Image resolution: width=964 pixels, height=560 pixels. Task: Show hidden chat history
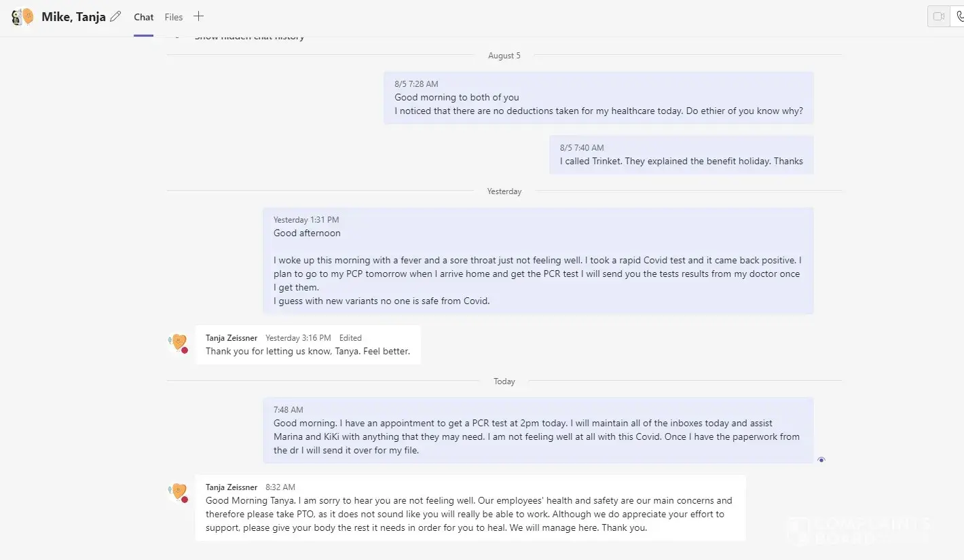249,37
